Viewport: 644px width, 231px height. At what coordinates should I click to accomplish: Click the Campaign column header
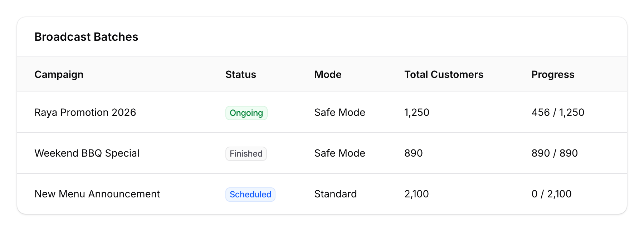pos(59,74)
